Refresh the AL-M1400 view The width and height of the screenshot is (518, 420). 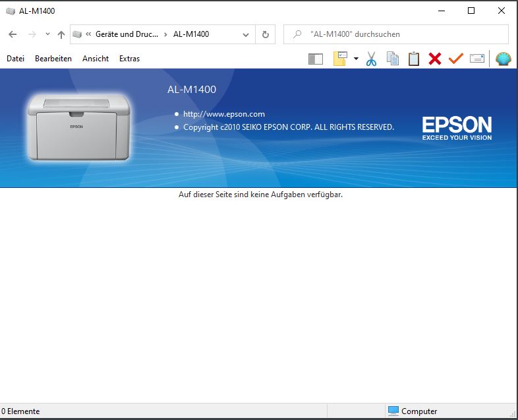266,34
